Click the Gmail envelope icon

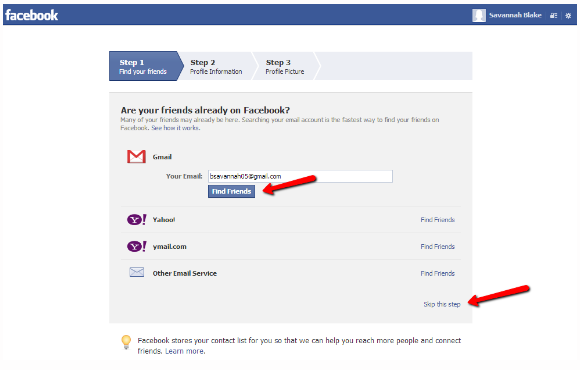tap(136, 157)
